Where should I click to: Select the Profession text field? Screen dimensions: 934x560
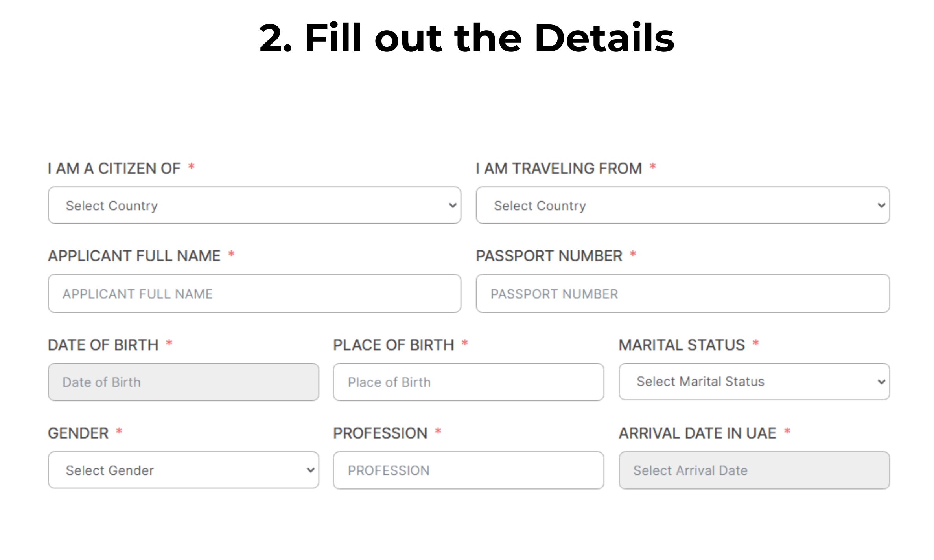pyautogui.click(x=468, y=470)
